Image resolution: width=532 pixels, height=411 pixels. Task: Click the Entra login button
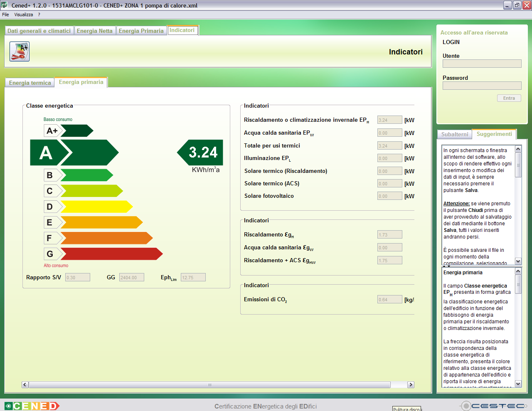(509, 98)
